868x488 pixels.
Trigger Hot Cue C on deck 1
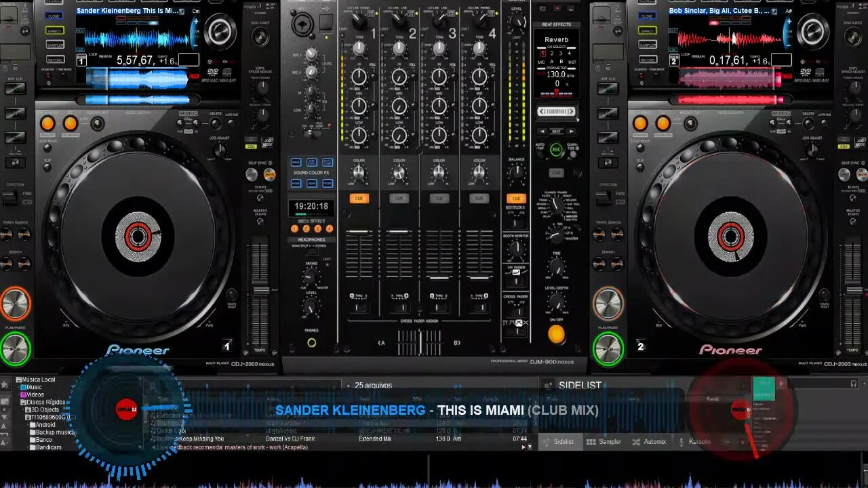(15, 138)
